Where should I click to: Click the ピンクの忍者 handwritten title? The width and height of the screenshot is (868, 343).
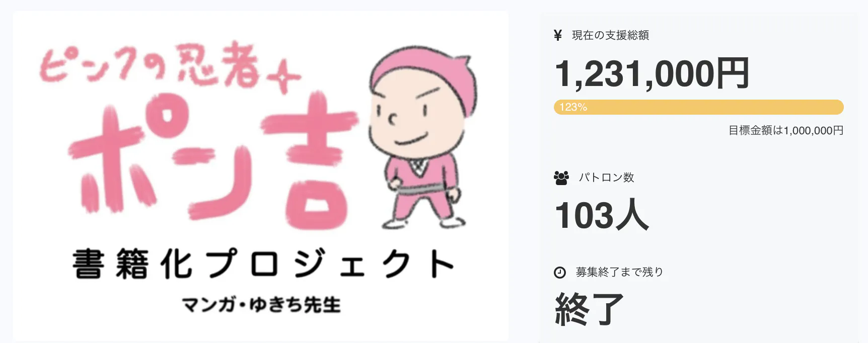click(x=151, y=65)
